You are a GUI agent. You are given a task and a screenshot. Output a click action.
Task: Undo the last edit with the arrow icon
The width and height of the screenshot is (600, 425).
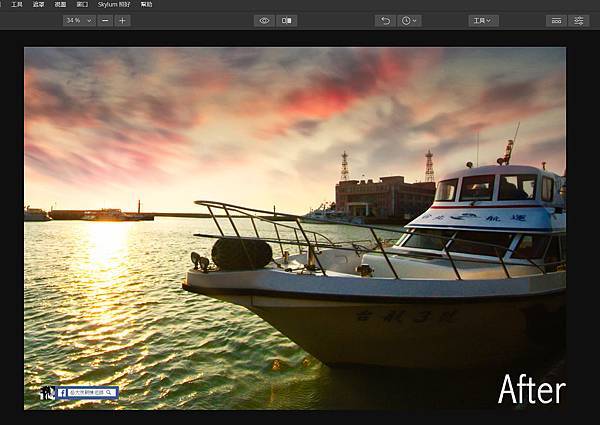[x=385, y=21]
